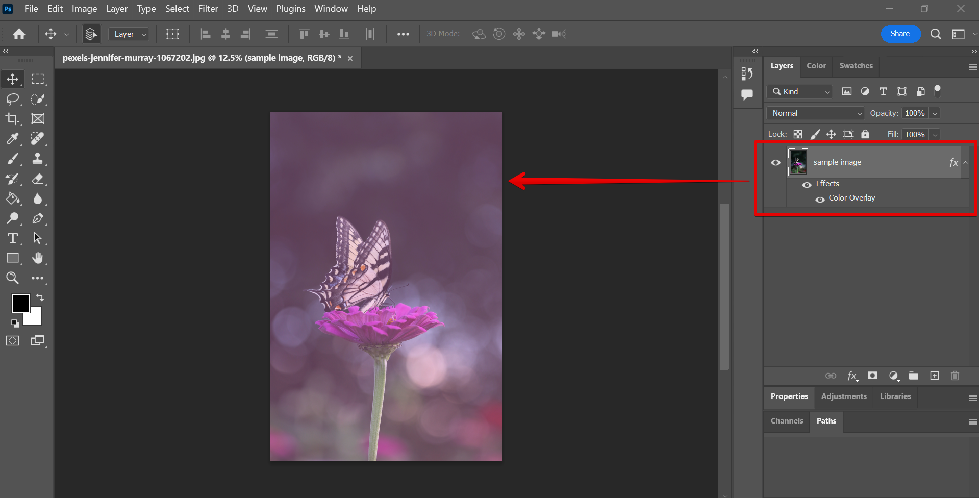Toggle visibility of Color Overlay effect
The height and width of the screenshot is (498, 980).
820,200
